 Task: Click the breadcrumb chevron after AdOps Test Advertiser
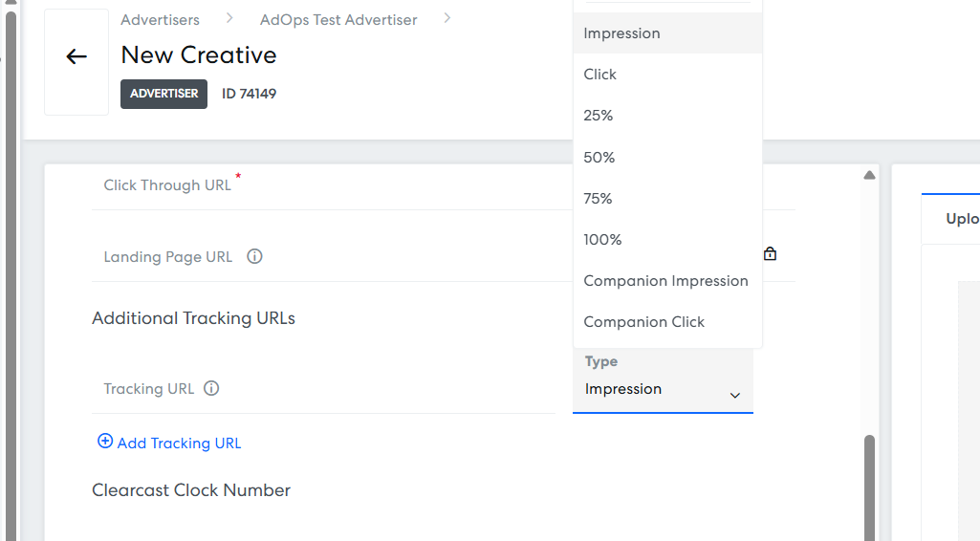446,19
